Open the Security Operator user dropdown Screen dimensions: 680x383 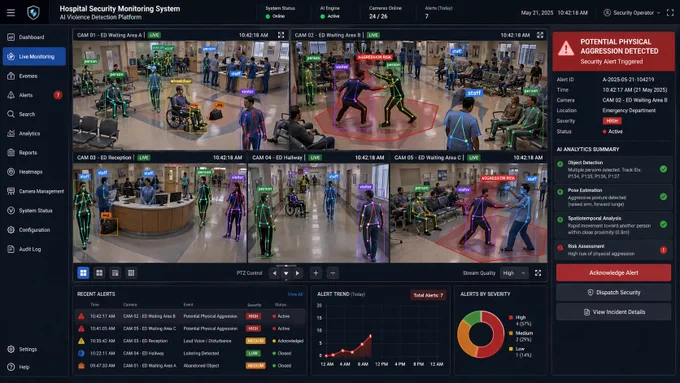(x=632, y=13)
